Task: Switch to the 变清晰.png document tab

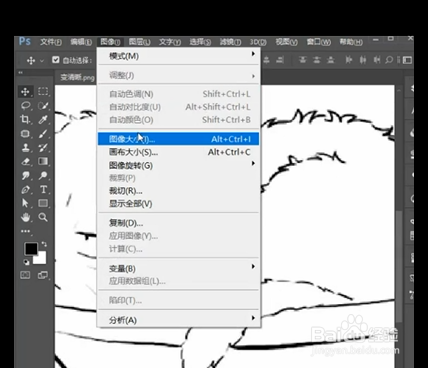Action: tap(77, 78)
